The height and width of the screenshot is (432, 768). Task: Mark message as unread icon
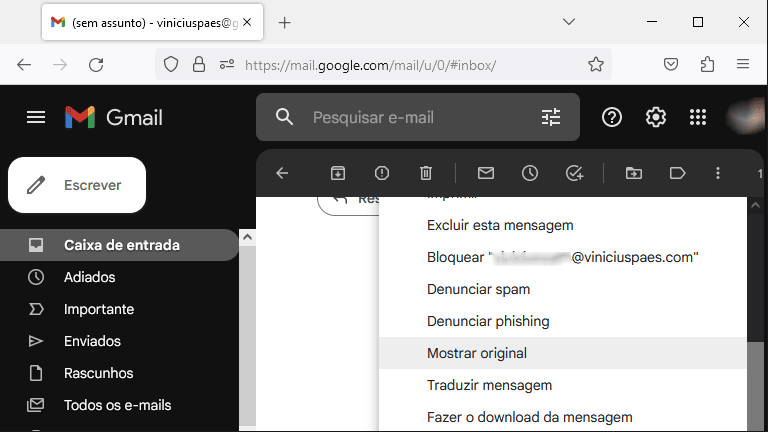coord(486,173)
